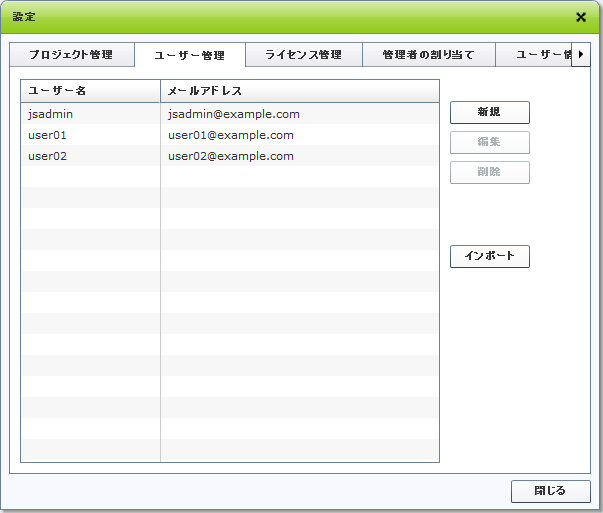Click the 削除 button

coord(490,172)
